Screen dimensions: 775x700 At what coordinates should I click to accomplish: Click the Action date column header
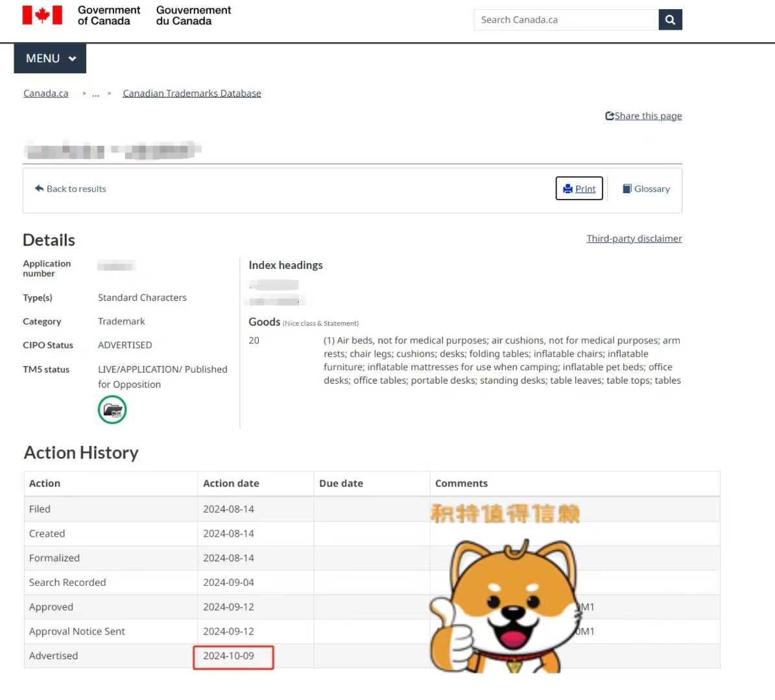tap(231, 484)
